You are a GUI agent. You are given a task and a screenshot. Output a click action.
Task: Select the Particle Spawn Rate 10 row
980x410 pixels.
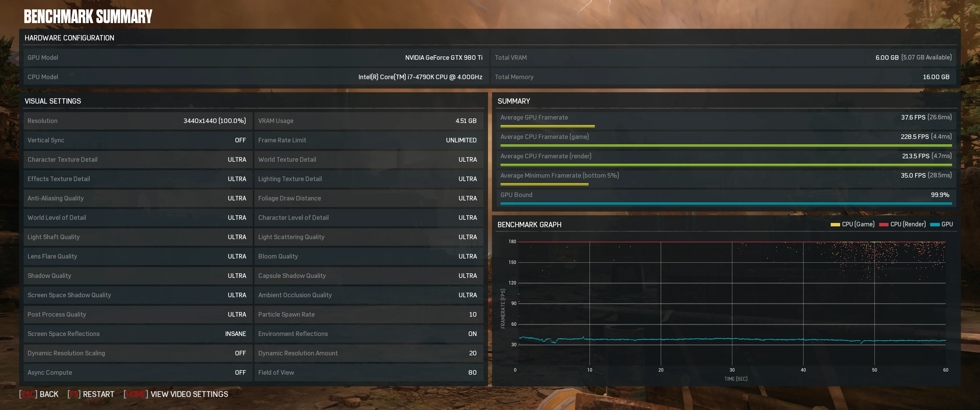pos(368,314)
